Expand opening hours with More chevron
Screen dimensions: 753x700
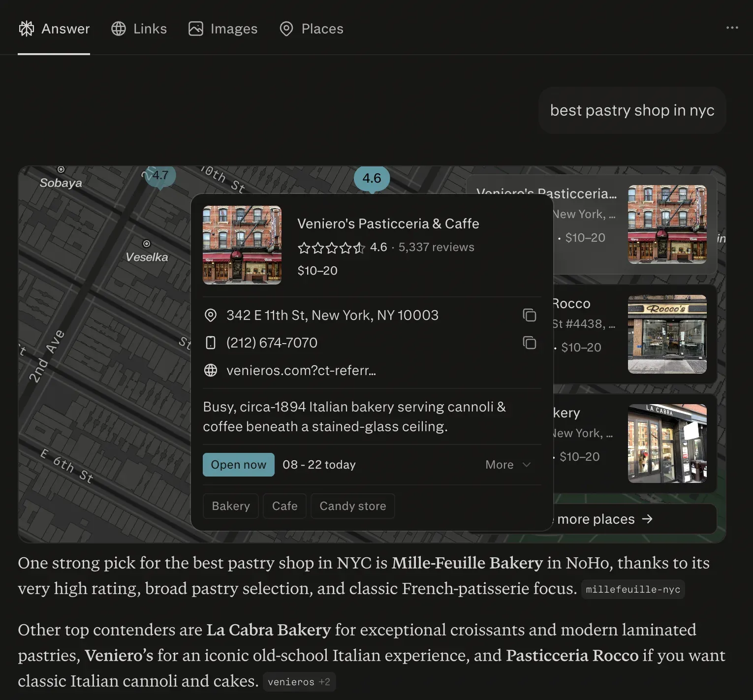click(508, 465)
